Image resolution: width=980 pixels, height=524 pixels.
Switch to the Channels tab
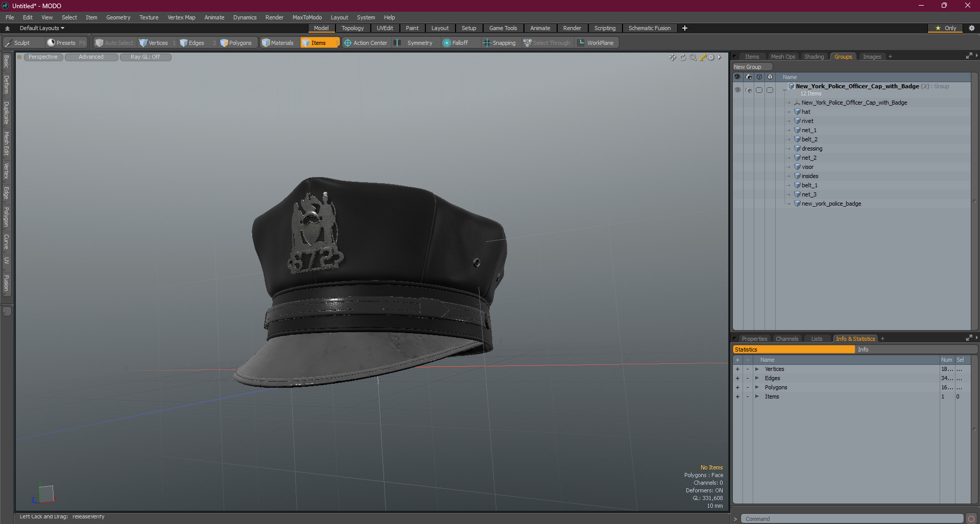coord(786,339)
